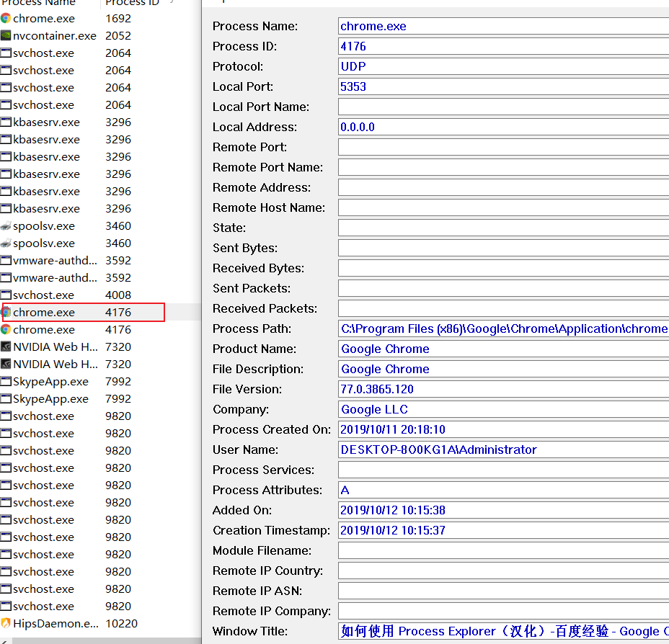Click the Process ID field showing 4176
This screenshot has height=644, width=669.
click(x=503, y=46)
